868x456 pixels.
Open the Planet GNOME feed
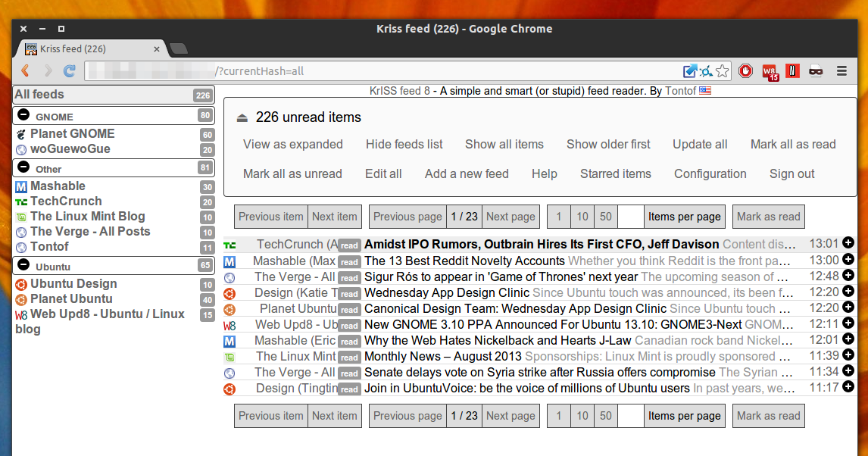[x=73, y=134]
